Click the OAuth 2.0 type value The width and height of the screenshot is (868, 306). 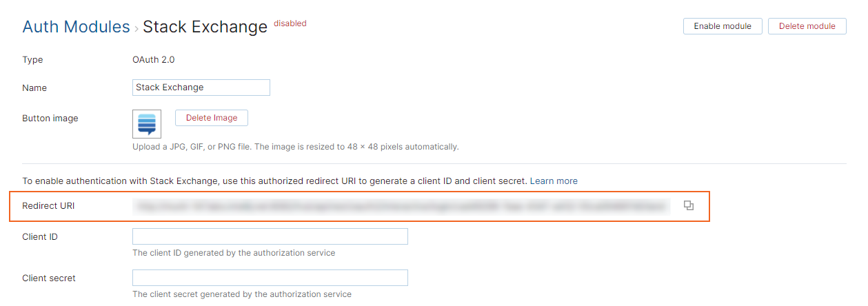coord(154,60)
